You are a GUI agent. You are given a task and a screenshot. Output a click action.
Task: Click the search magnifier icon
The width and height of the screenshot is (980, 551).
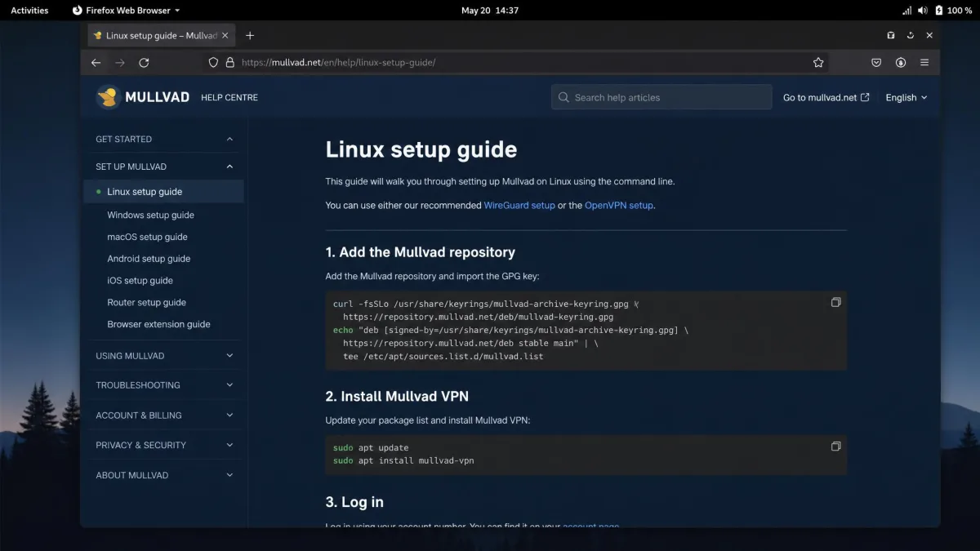click(563, 97)
